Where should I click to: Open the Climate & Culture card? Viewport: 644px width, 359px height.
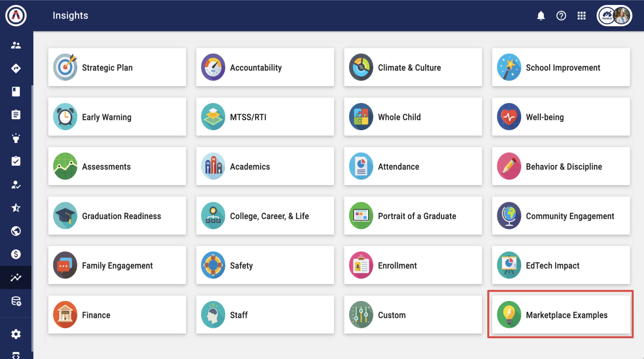pos(413,67)
